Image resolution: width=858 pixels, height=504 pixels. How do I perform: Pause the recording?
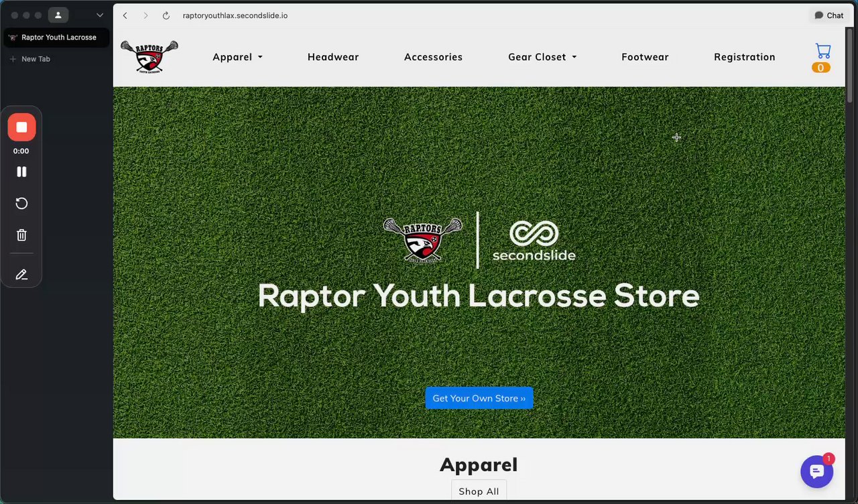click(21, 172)
